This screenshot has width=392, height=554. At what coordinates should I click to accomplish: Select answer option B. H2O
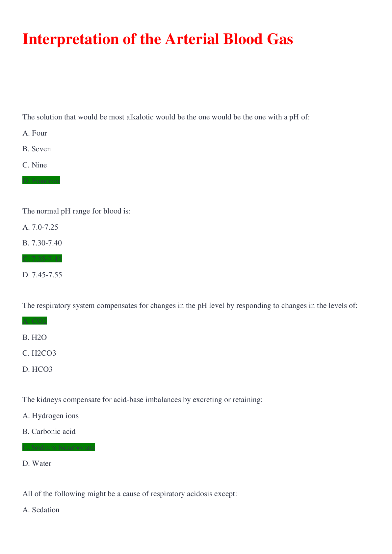point(35,338)
